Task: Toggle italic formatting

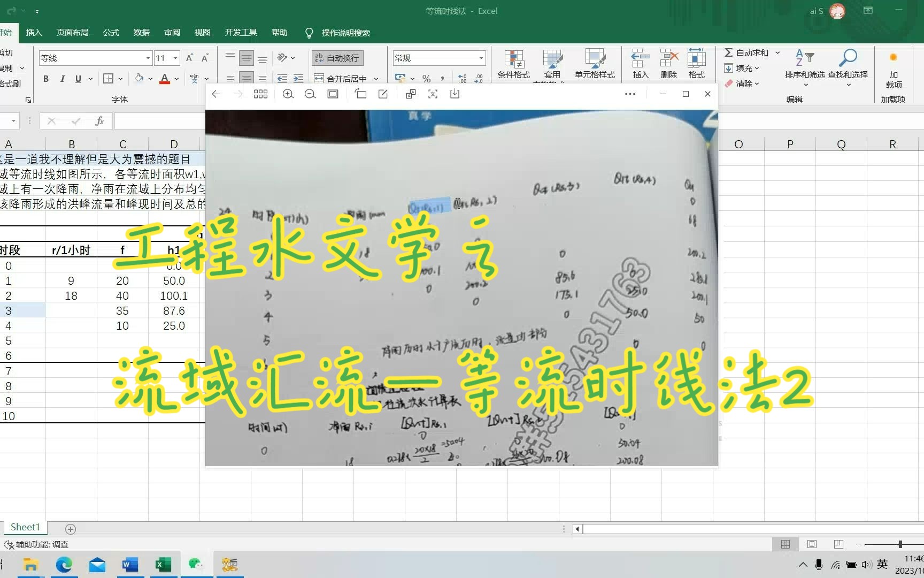Action: (62, 79)
